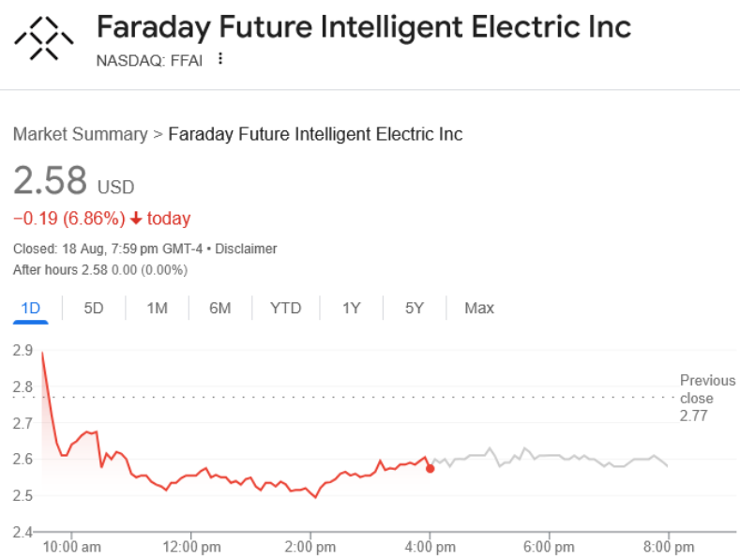Click the Faraday Future logo icon

coord(44,38)
